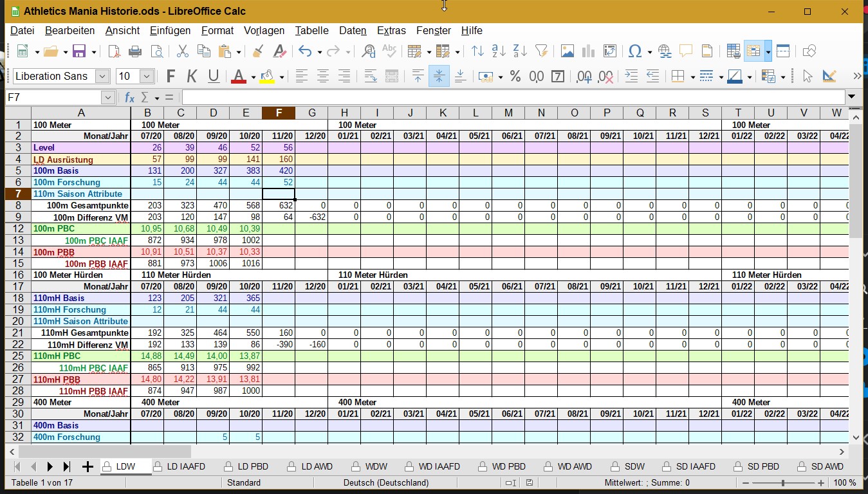Viewport: 868px width, 494px height.
Task: Zoom out with the status bar minus button
Action: (746, 482)
